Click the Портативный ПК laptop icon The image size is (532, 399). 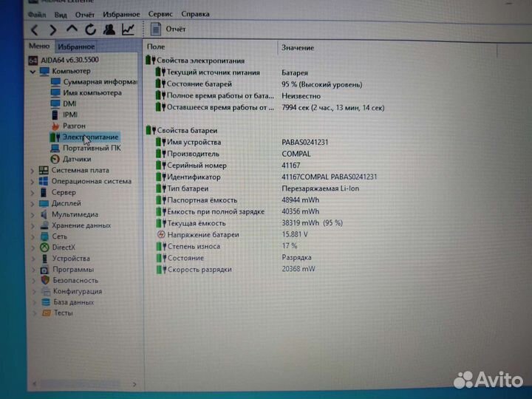point(55,149)
